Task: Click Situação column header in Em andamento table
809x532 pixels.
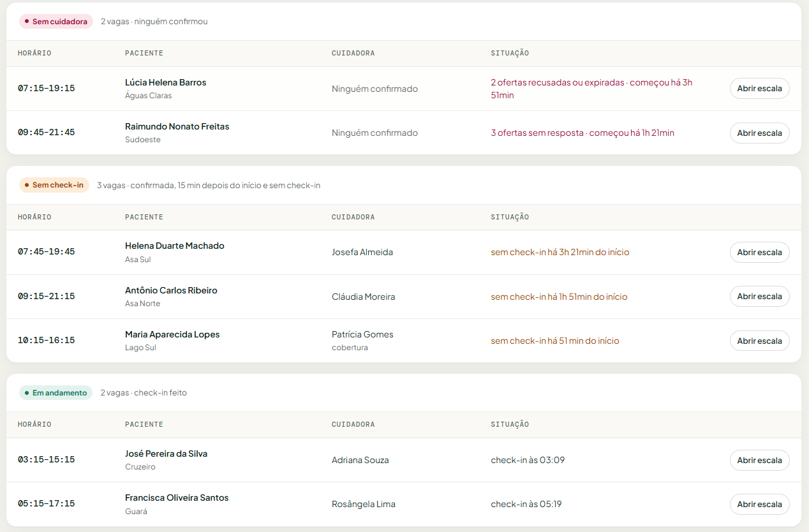Action: tap(510, 424)
